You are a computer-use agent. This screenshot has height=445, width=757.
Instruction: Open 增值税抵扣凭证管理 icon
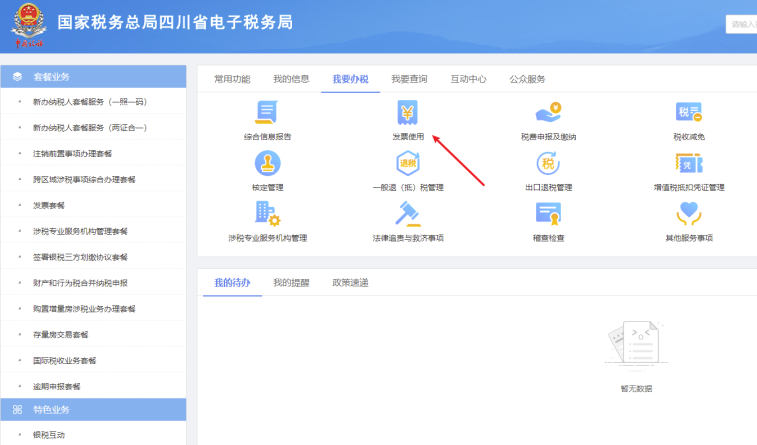tap(689, 163)
